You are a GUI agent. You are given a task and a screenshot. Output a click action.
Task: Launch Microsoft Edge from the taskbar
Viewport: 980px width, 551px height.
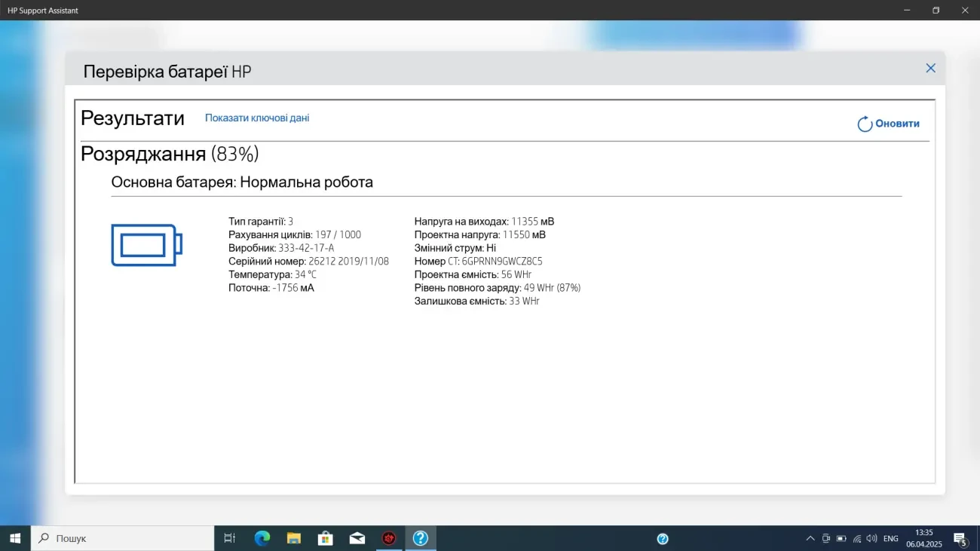(x=262, y=538)
